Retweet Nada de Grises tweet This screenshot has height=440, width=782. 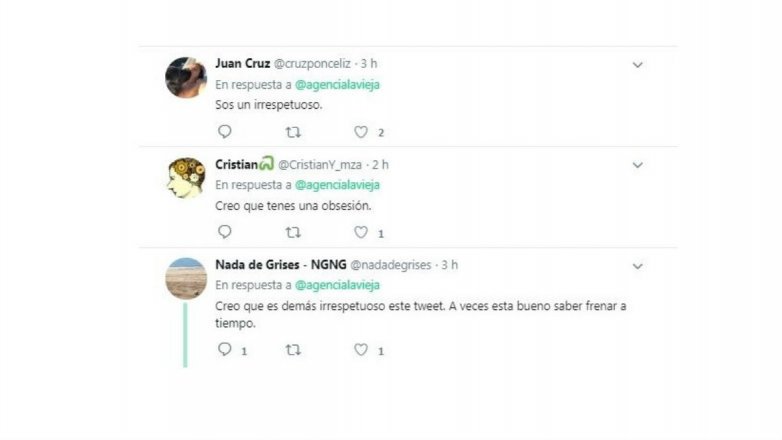[x=292, y=349]
